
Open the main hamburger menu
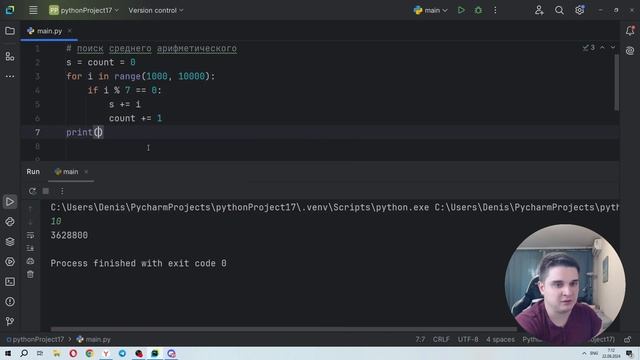[x=33, y=10]
